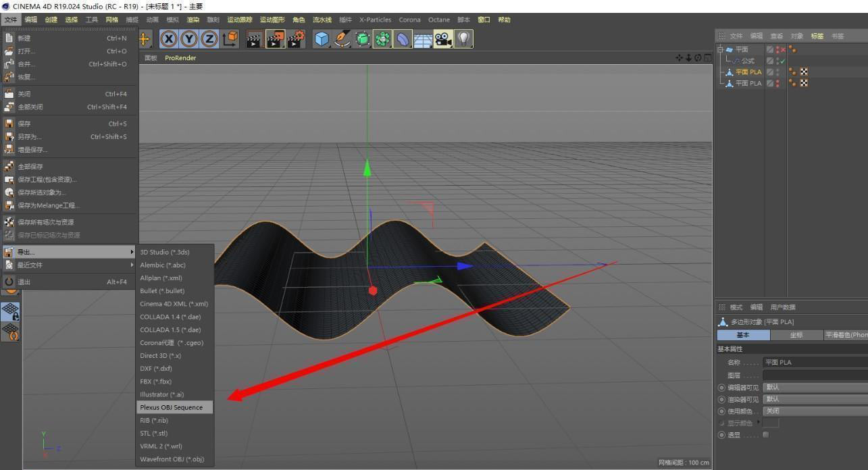The image size is (868, 470).
Task: Switch to the 基本 attribute tab
Action: [x=743, y=335]
